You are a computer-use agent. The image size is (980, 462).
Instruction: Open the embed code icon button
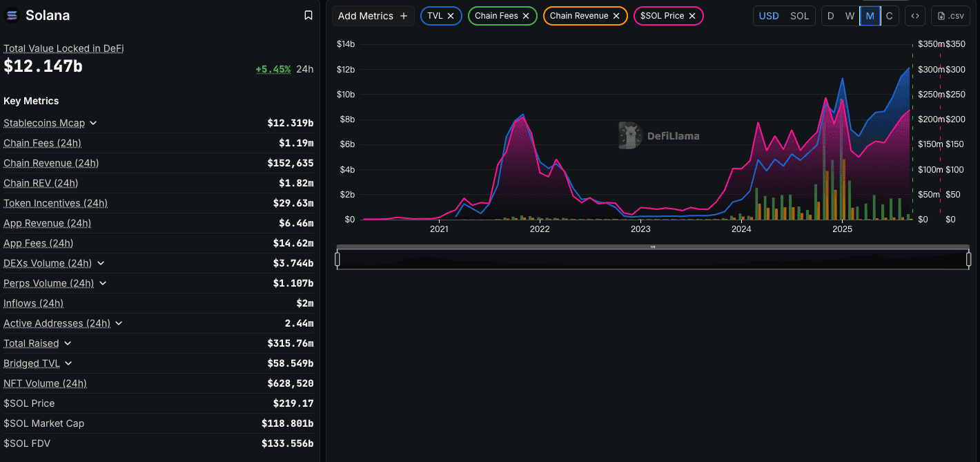click(x=914, y=16)
